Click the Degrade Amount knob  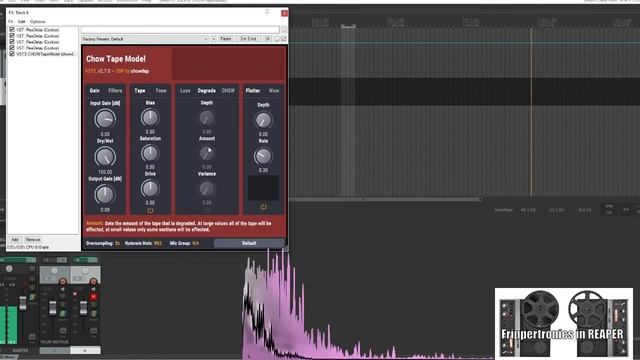(207, 153)
